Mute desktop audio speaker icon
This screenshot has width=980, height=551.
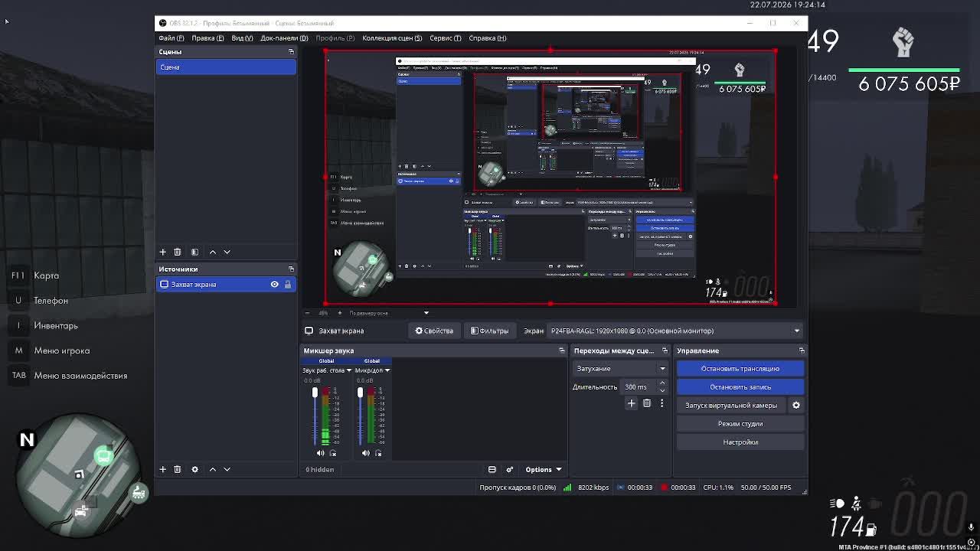[320, 453]
